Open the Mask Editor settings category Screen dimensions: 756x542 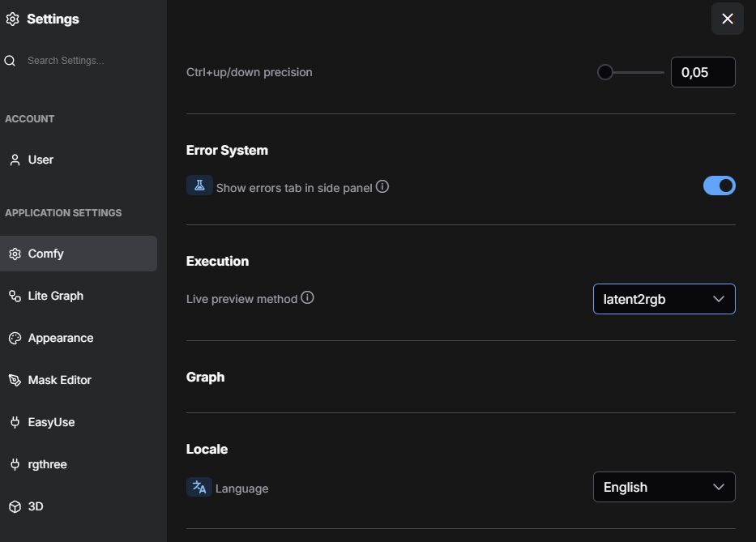click(x=79, y=381)
